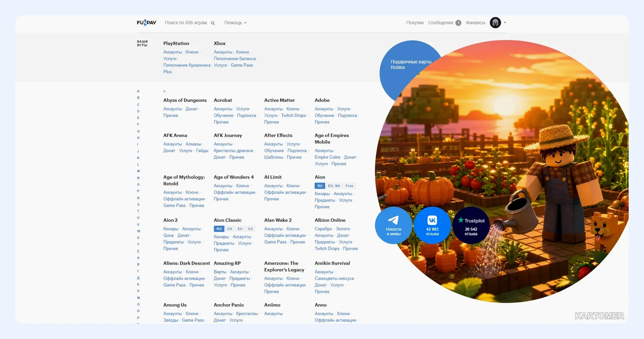Open the Alan Wake 2 game title
644x339 pixels.
[x=278, y=220]
